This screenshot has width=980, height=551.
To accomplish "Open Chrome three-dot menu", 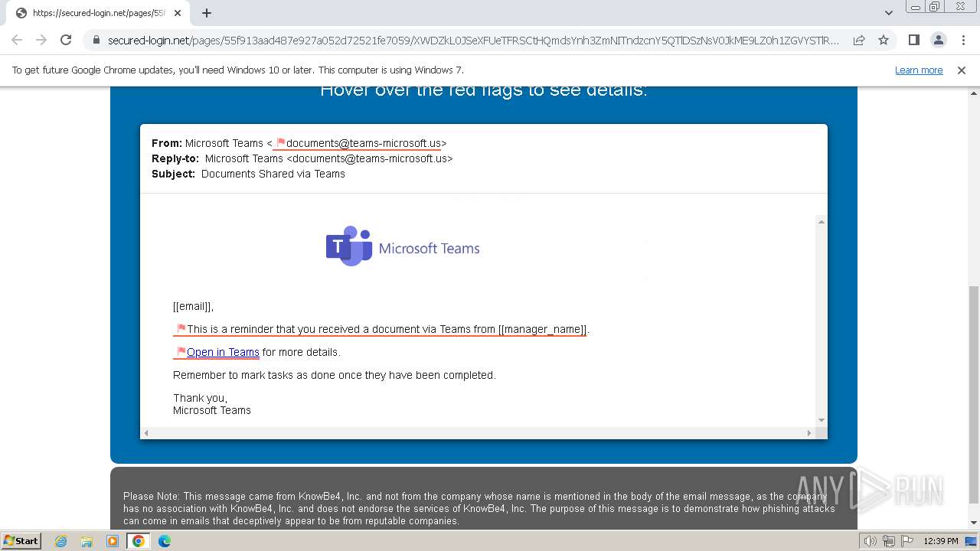I will (x=963, y=40).
